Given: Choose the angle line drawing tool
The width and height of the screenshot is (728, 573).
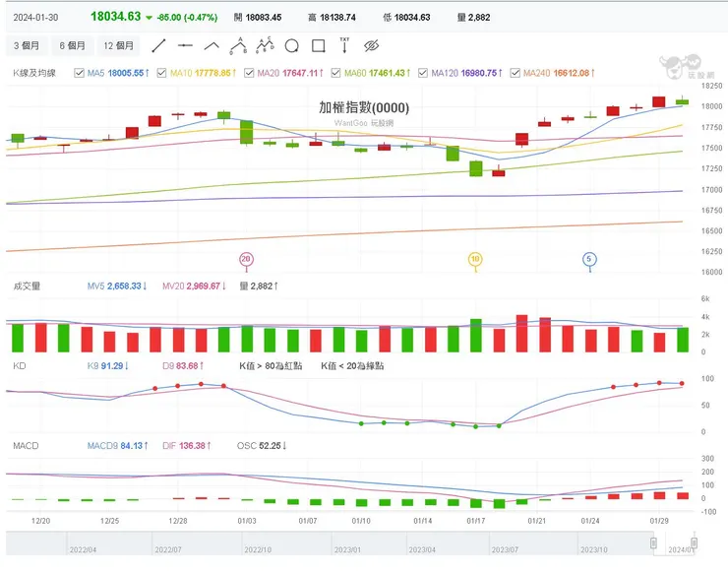Looking at the screenshot, I should point(212,45).
